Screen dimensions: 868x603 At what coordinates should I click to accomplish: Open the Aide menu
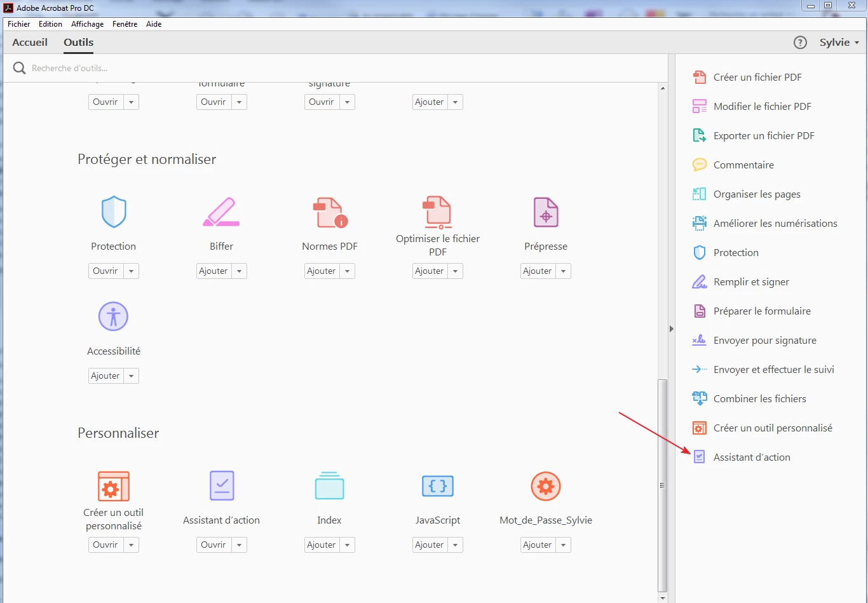[x=154, y=24]
